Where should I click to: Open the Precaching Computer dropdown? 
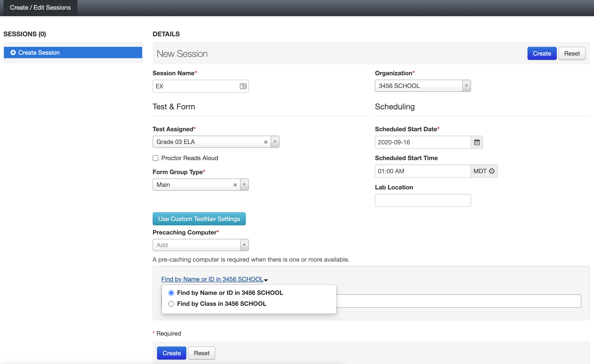244,245
